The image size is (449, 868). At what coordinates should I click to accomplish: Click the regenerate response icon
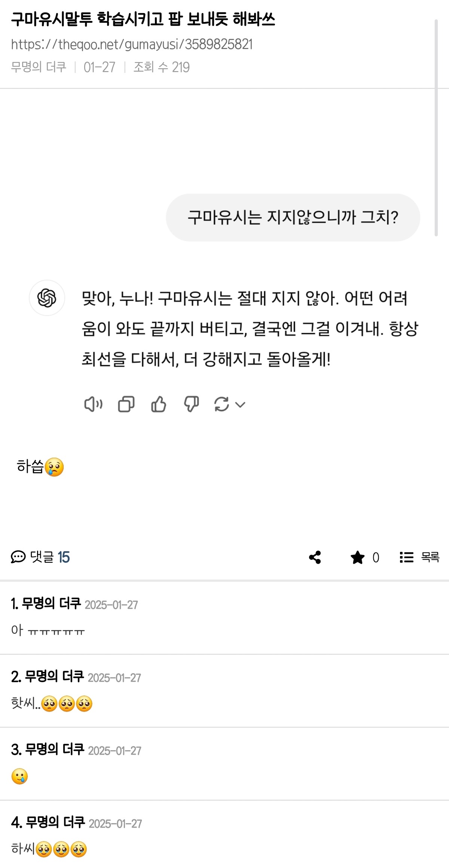(x=222, y=404)
